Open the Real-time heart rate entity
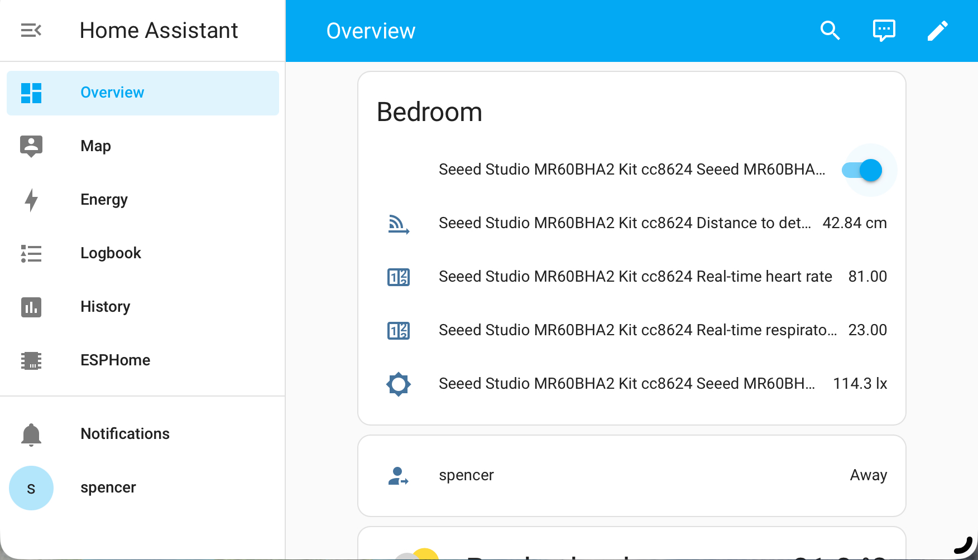Screen dimensions: 978x560 (635, 277)
